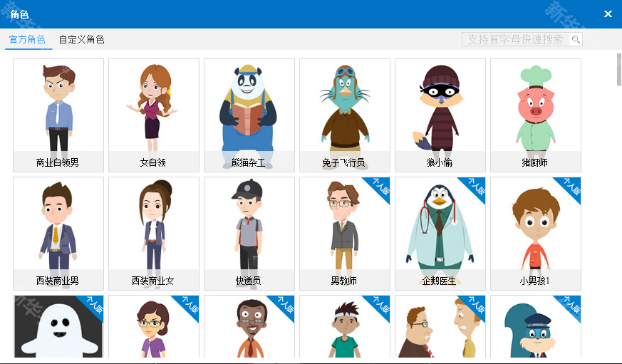The image size is (622, 364).
Task: Pick the 西装商业男 character
Action: pos(58,232)
